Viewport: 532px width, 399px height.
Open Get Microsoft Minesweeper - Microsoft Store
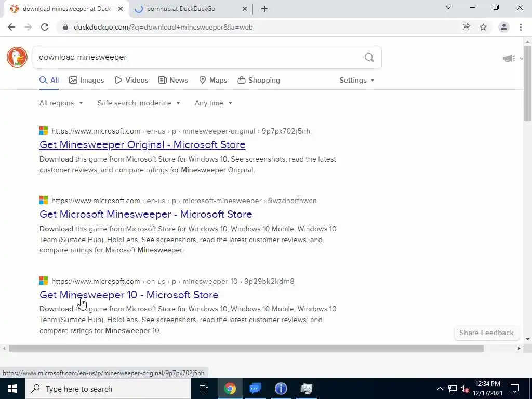tap(146, 215)
